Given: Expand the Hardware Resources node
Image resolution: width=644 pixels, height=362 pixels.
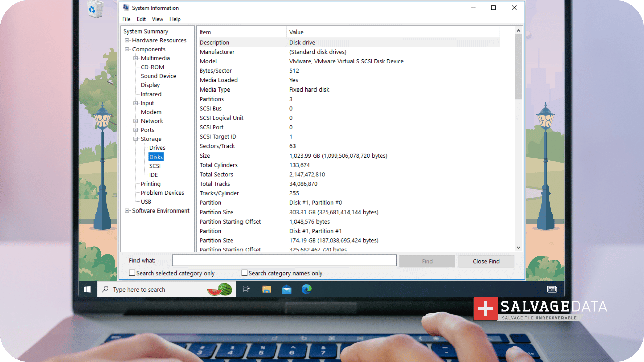Looking at the screenshot, I should pyautogui.click(x=127, y=40).
